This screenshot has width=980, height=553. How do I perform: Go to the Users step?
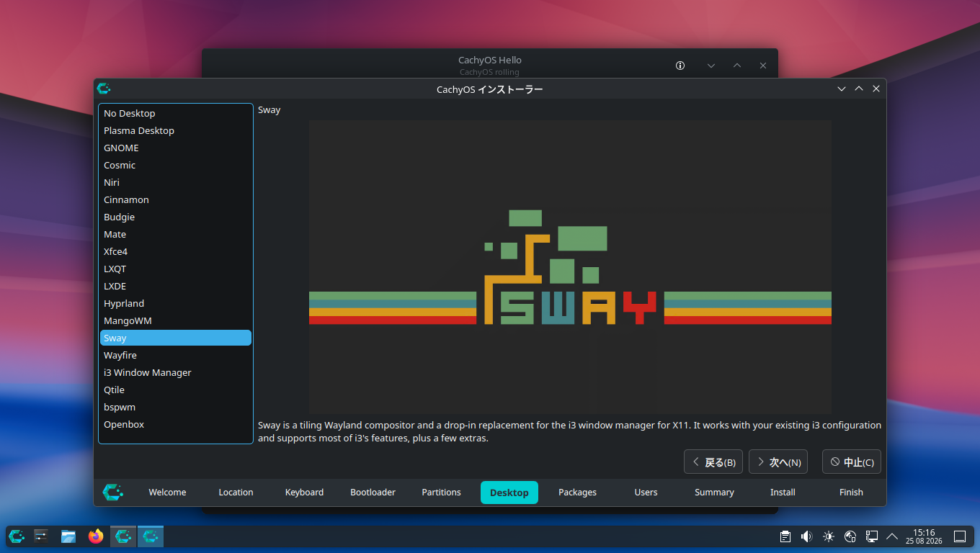646,493
